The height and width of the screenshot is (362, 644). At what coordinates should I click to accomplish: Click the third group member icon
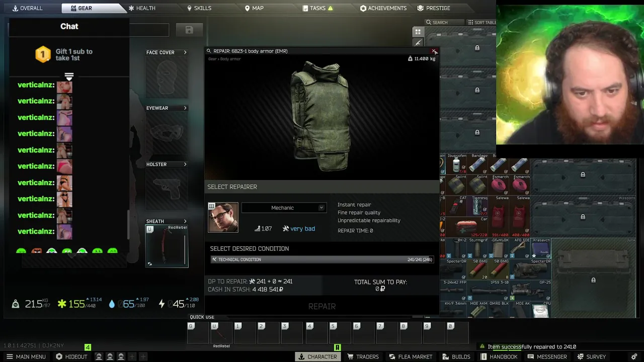click(121, 356)
